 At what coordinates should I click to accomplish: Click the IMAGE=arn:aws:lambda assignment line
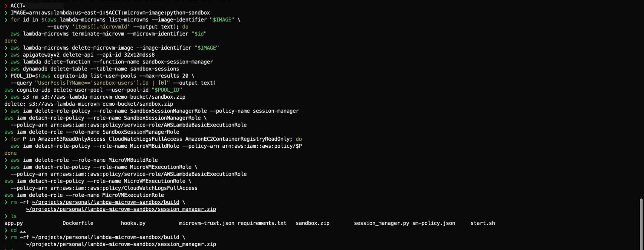[x=110, y=13]
